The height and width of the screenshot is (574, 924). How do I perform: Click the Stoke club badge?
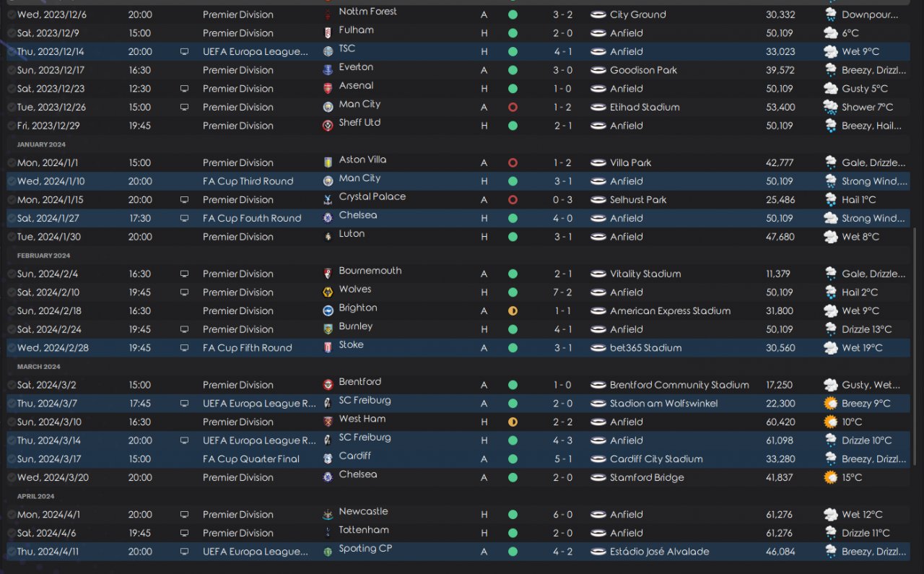pyautogui.click(x=328, y=348)
